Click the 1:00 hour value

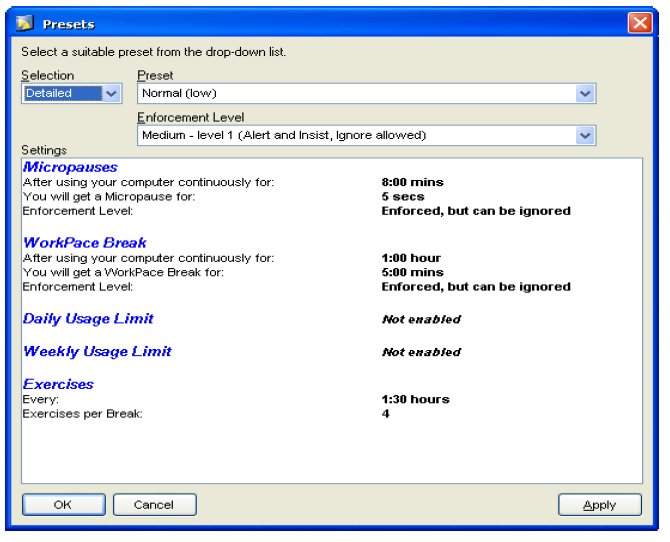(411, 258)
